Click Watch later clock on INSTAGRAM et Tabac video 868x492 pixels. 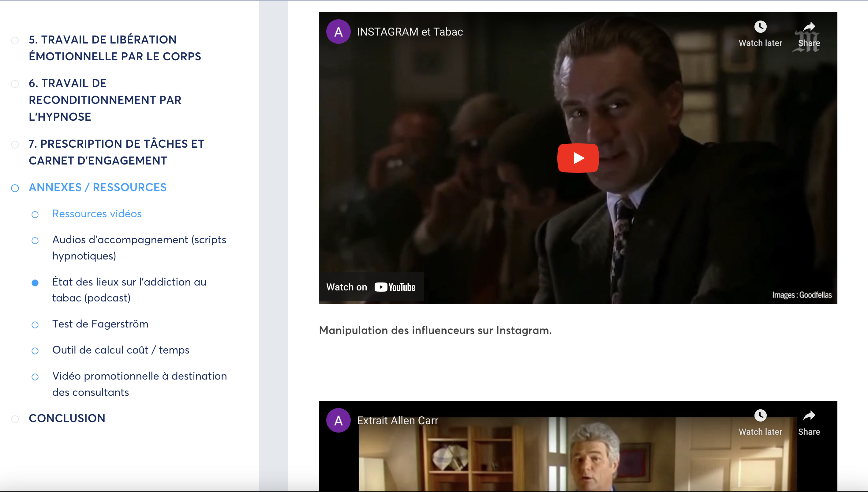tap(760, 27)
